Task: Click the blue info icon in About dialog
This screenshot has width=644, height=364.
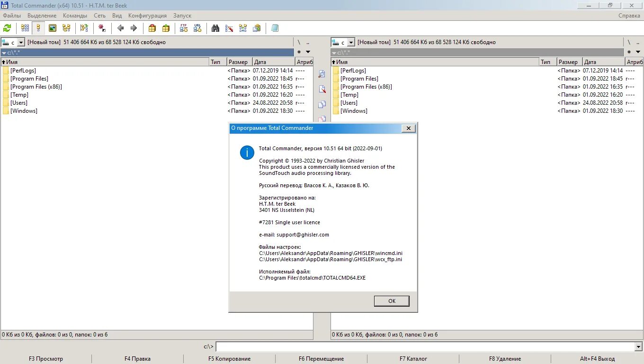Action: click(247, 153)
